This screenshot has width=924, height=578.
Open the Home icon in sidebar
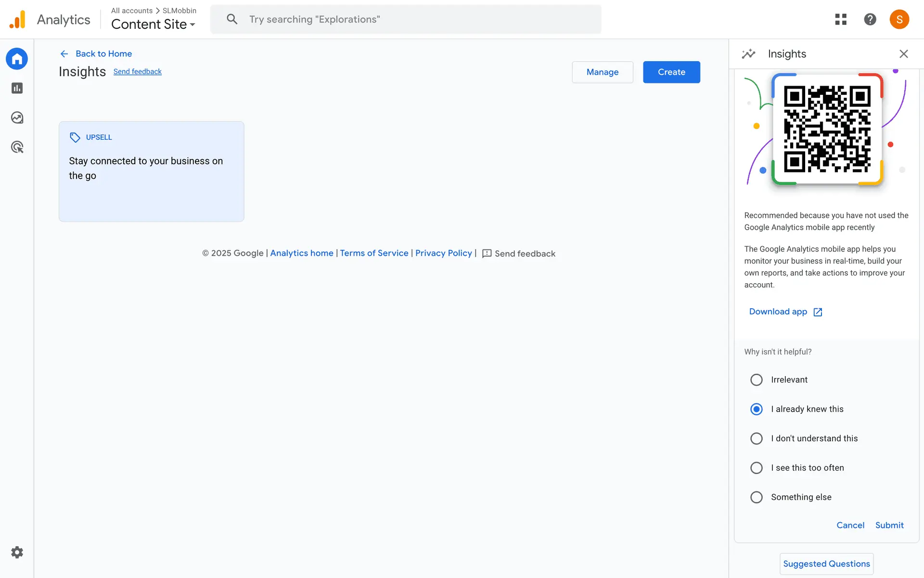(x=17, y=59)
